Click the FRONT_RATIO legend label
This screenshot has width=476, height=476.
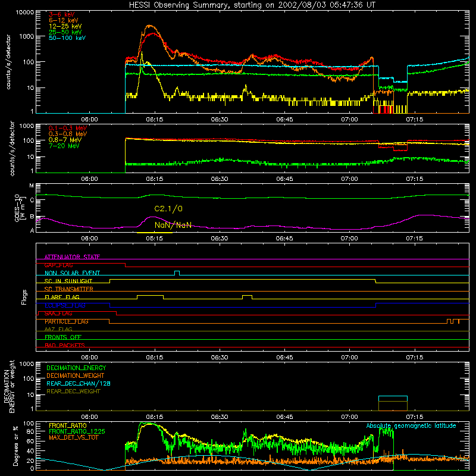coord(67,425)
